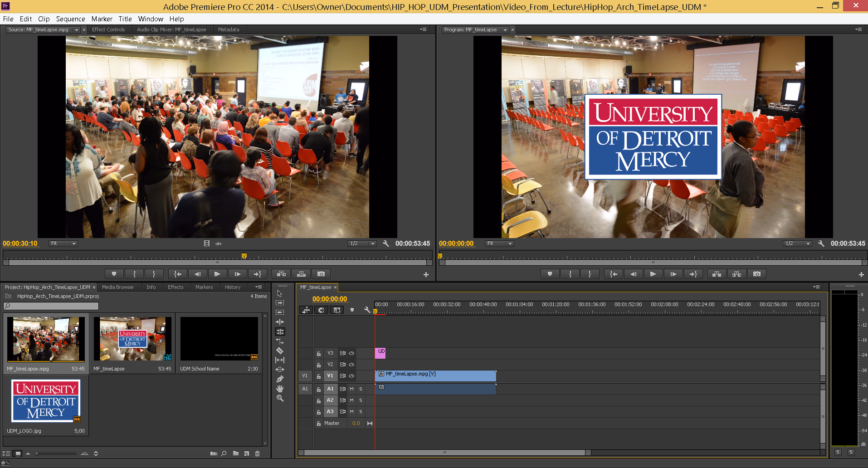Open Program sequence selector dropdown arrow
Screen dimensions: 868x468
(505, 30)
